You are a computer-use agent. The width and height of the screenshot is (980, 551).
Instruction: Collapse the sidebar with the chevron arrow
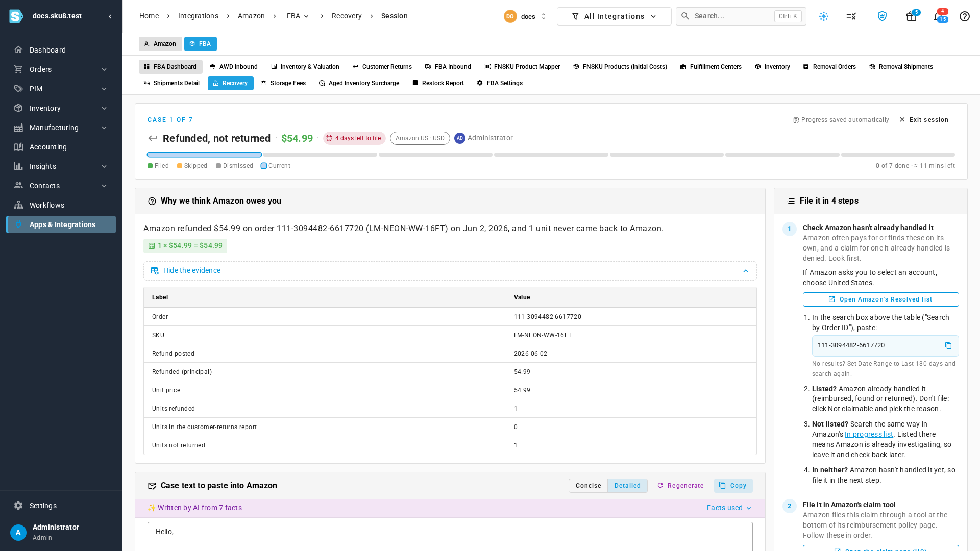tap(110, 16)
